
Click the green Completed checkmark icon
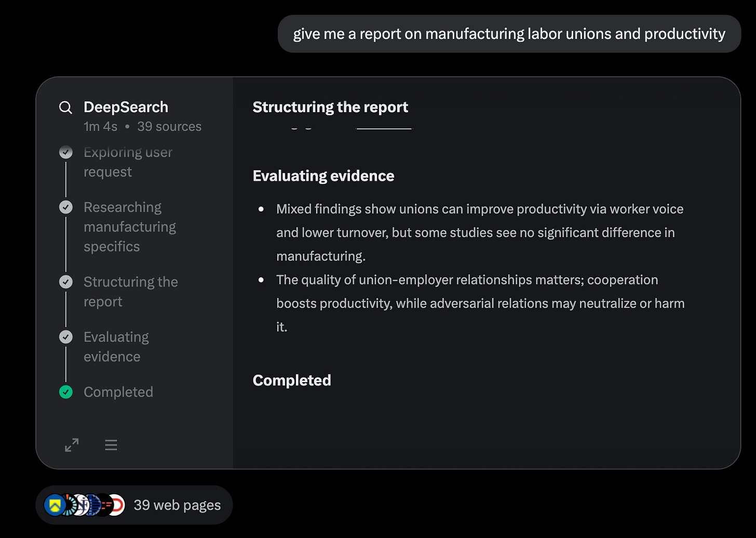click(x=66, y=392)
